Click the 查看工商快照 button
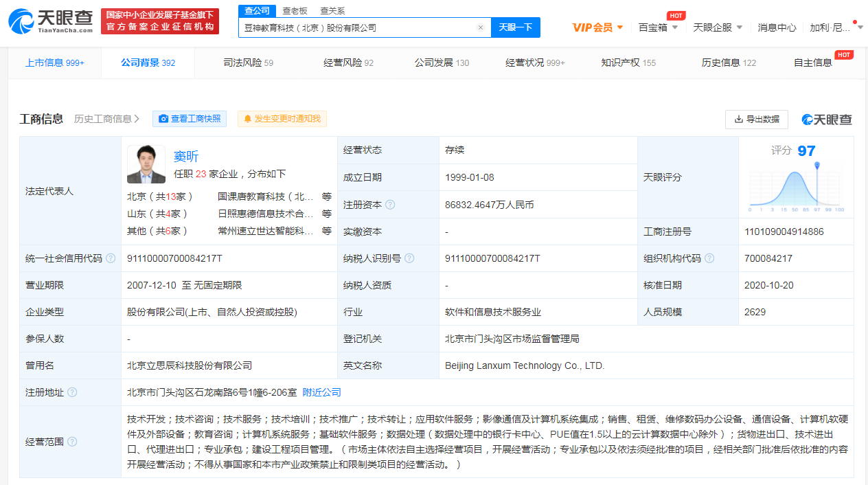The width and height of the screenshot is (868, 485). (189, 119)
